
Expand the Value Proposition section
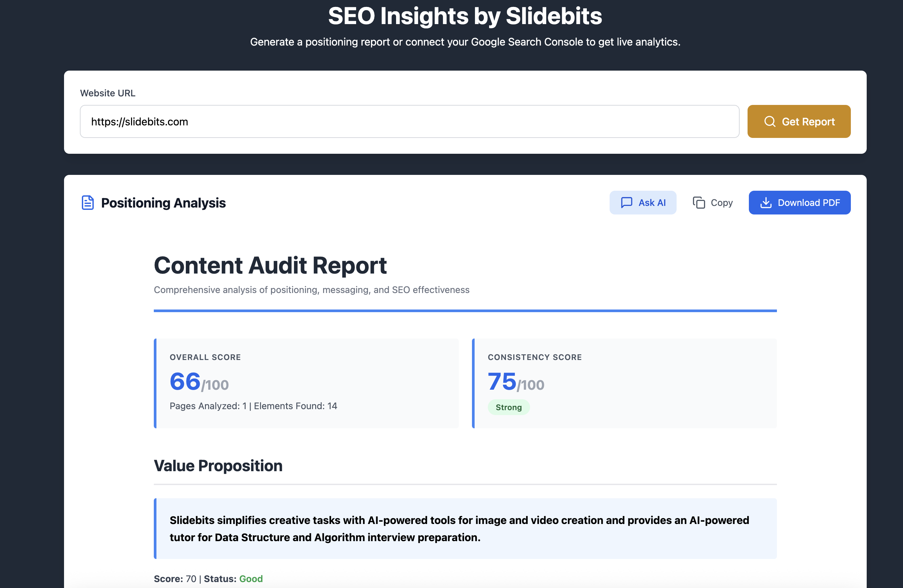218,466
